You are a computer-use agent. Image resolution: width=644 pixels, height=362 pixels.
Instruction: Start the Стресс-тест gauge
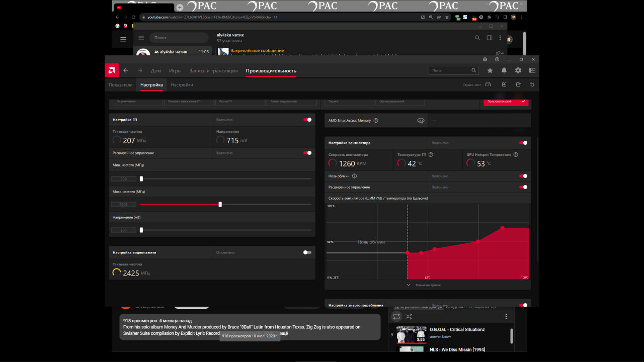(488, 84)
